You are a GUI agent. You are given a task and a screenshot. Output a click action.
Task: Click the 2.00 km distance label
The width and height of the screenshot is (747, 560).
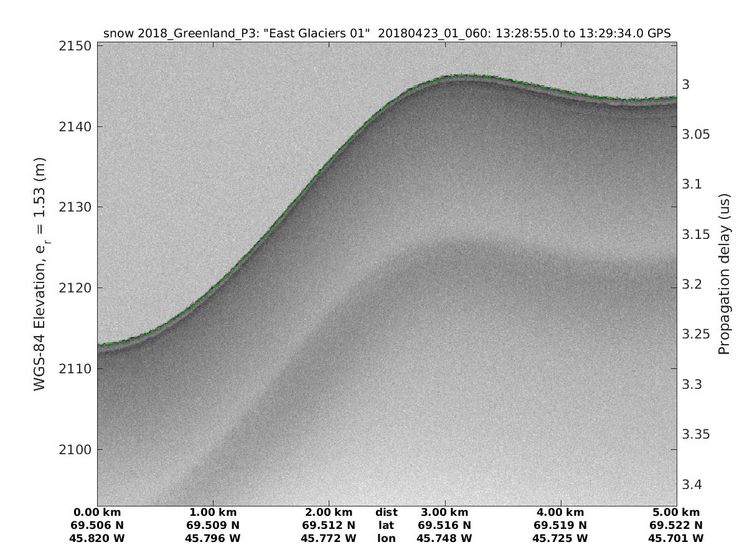coord(329,513)
